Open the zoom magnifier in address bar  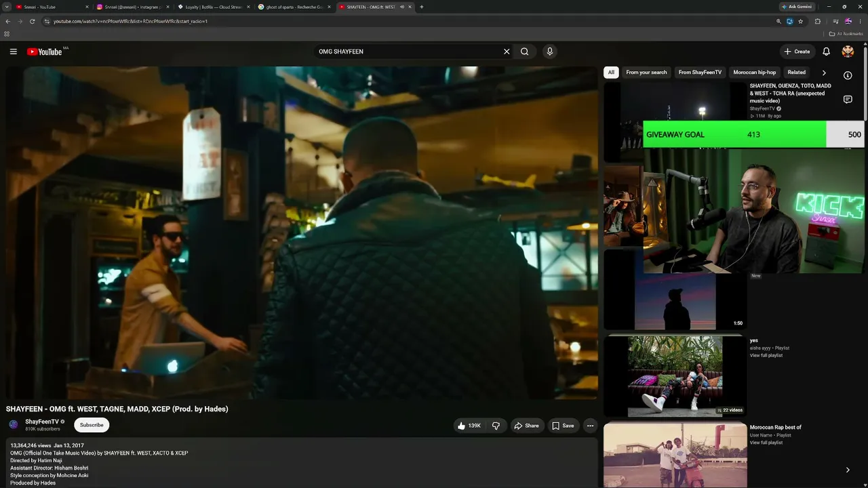778,21
